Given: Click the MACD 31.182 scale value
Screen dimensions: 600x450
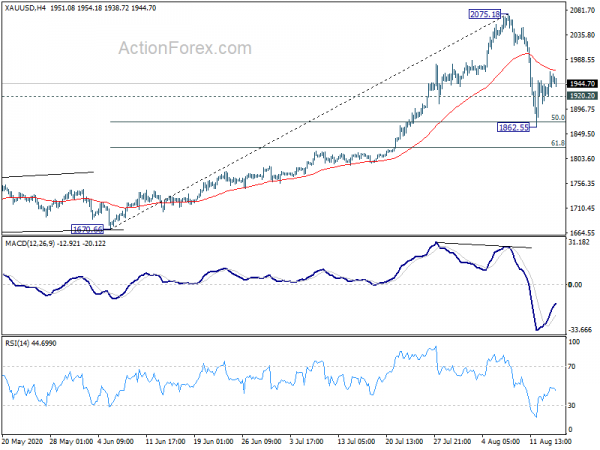Looking at the screenshot, I should click(579, 242).
